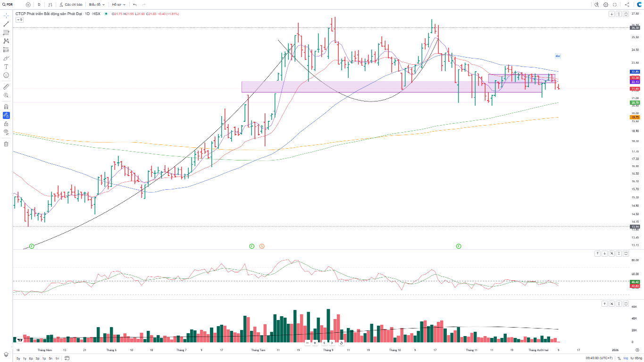Toggle lock all drawings padlock

[6, 124]
